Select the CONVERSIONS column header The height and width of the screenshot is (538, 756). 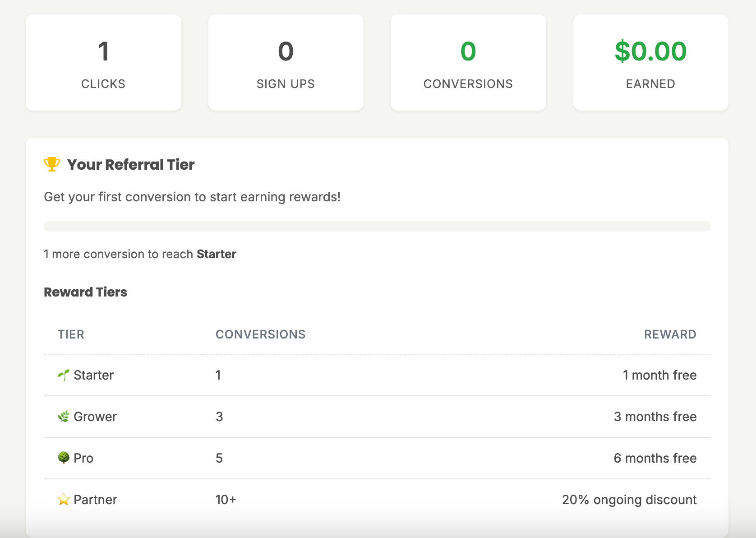[261, 334]
